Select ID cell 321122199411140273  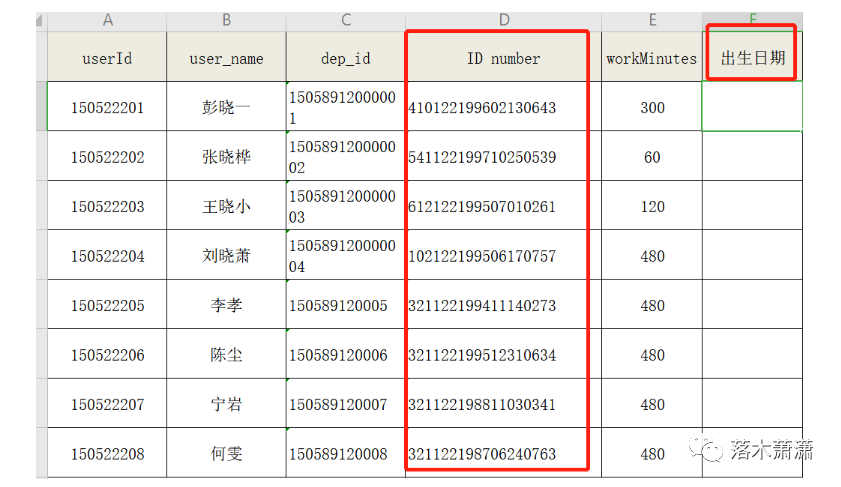pos(503,304)
